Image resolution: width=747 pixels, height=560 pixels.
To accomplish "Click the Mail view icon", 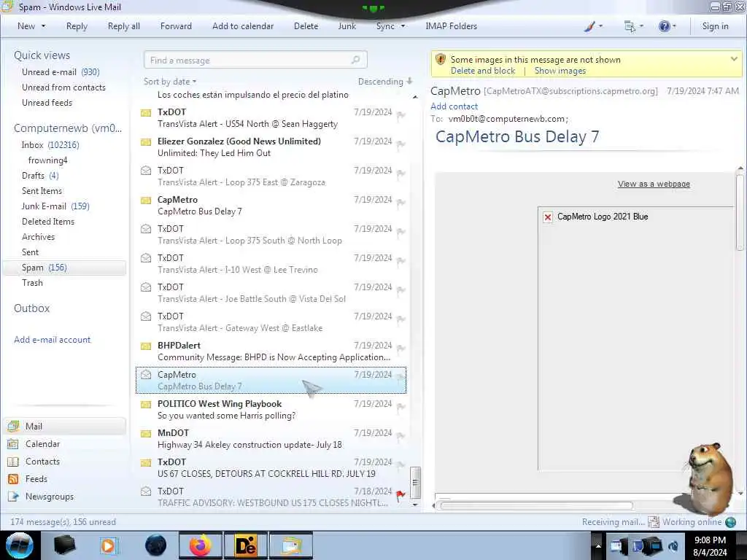I will tap(13, 426).
